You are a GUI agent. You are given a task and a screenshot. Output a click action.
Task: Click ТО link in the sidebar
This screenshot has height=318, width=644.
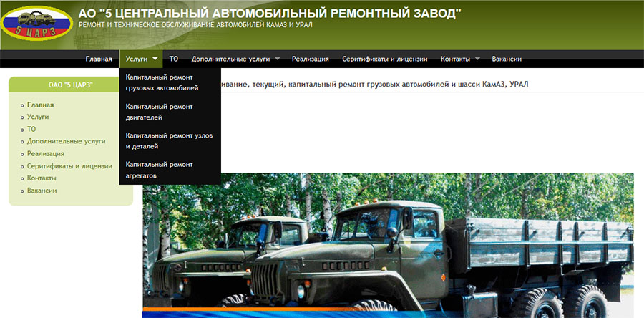pyautogui.click(x=31, y=129)
